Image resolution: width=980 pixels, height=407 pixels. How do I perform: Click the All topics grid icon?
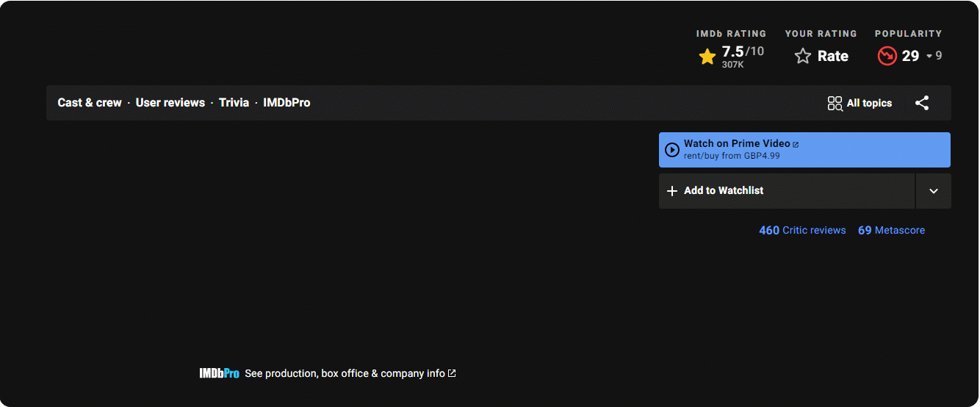(835, 104)
